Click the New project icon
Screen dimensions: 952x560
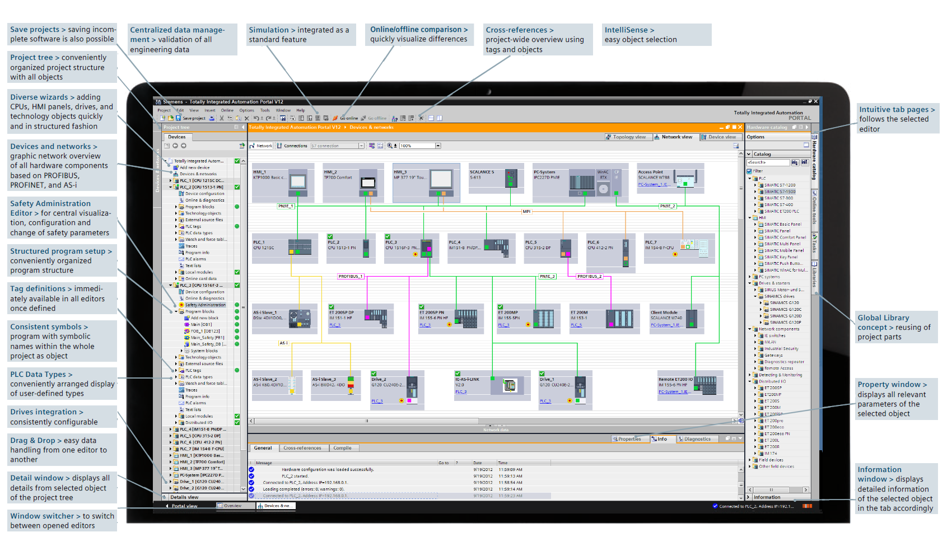tap(162, 118)
